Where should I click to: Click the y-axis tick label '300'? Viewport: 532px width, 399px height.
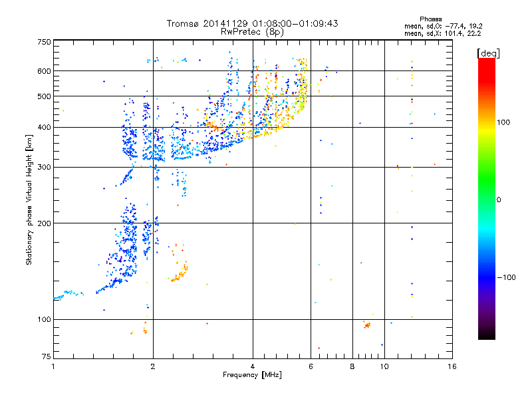coord(44,168)
